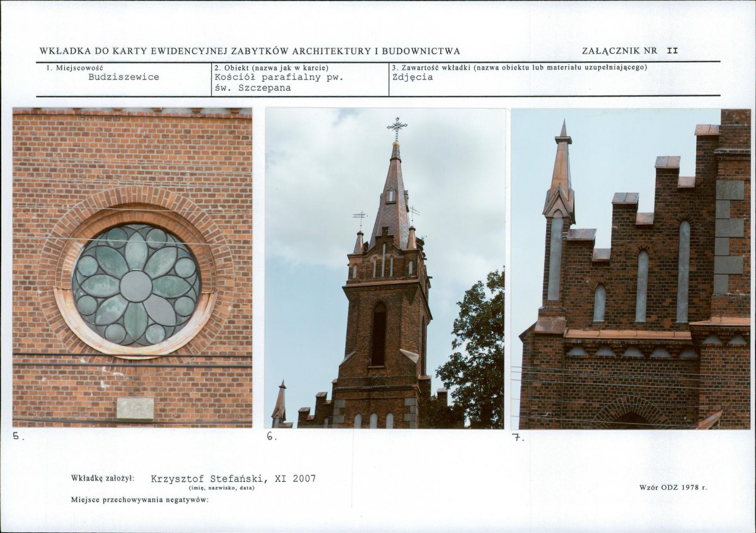Click the locality value 'Budziszewice'
The image size is (756, 533).
(x=124, y=77)
